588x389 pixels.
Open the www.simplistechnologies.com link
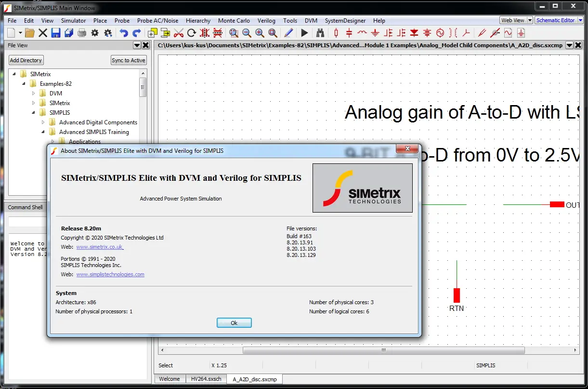110,274
